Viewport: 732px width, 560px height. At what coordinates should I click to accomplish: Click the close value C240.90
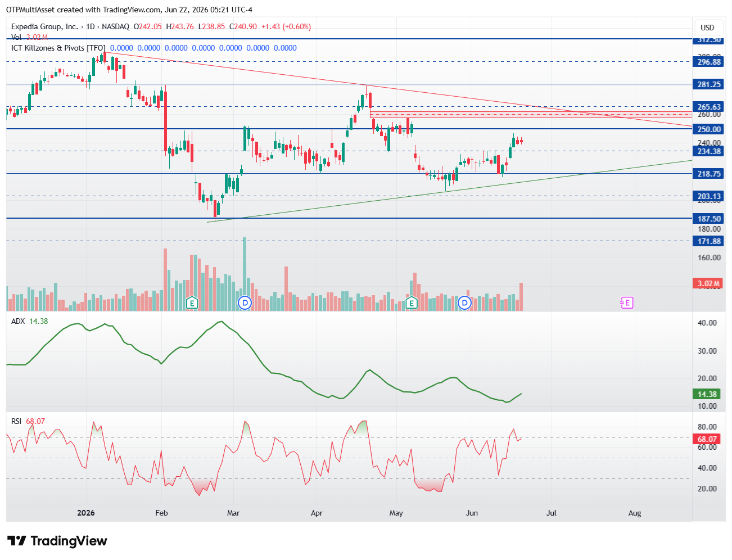243,26
